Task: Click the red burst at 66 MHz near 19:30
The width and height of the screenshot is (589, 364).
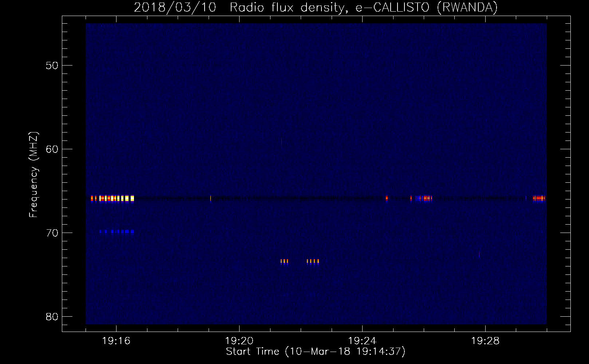Action: point(539,198)
